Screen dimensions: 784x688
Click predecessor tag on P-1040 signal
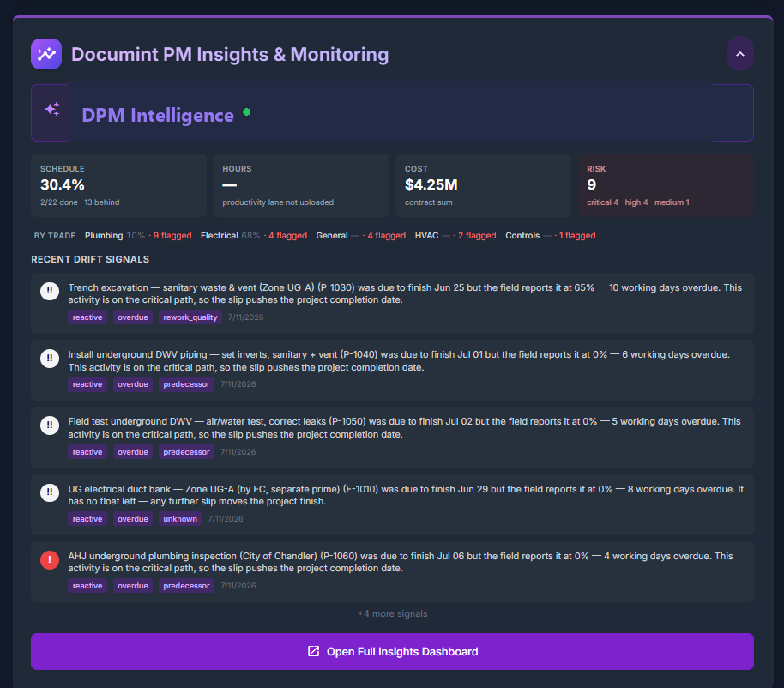click(x=186, y=384)
